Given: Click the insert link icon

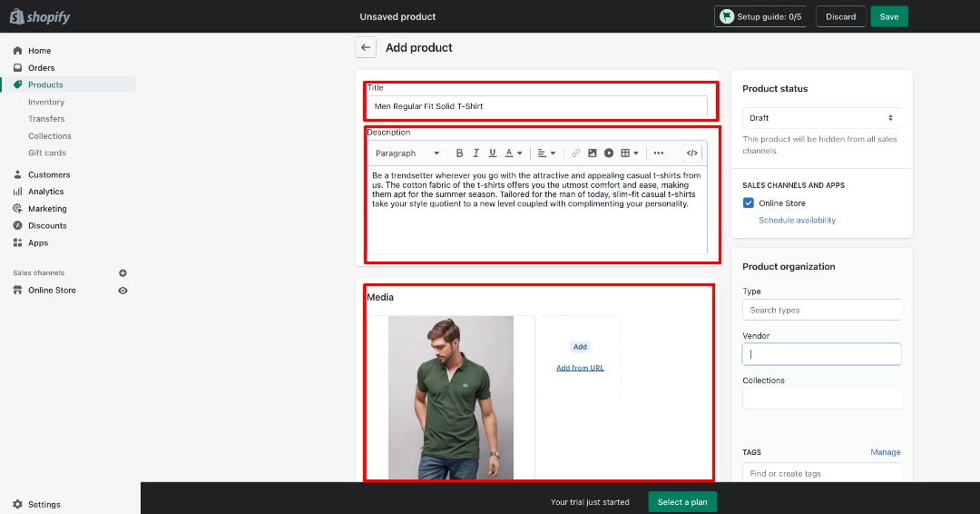Looking at the screenshot, I should tap(575, 153).
